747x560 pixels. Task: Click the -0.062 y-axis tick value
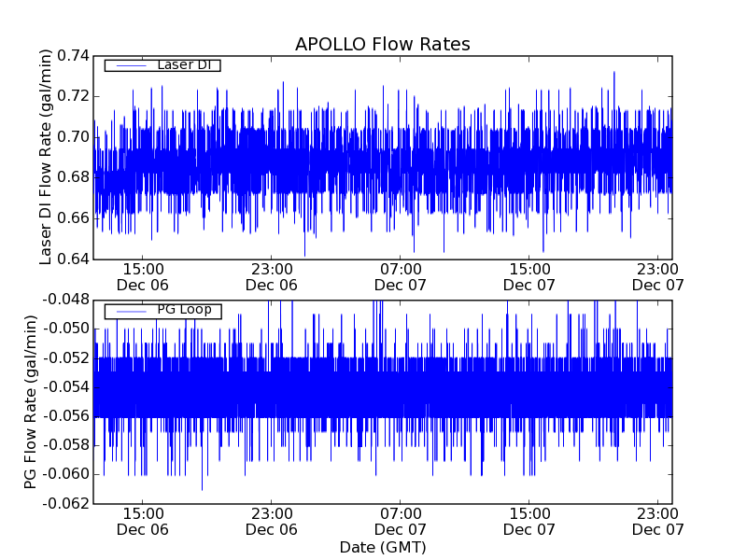(x=66, y=503)
